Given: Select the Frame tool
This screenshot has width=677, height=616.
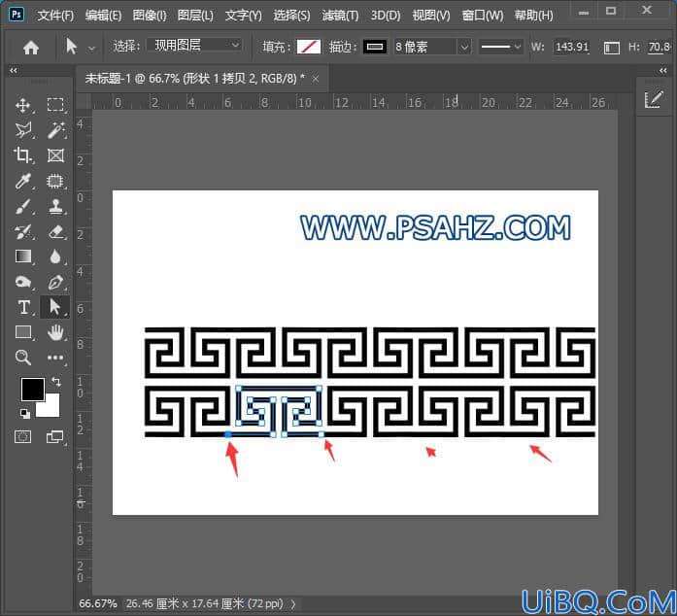Looking at the screenshot, I should (55, 155).
